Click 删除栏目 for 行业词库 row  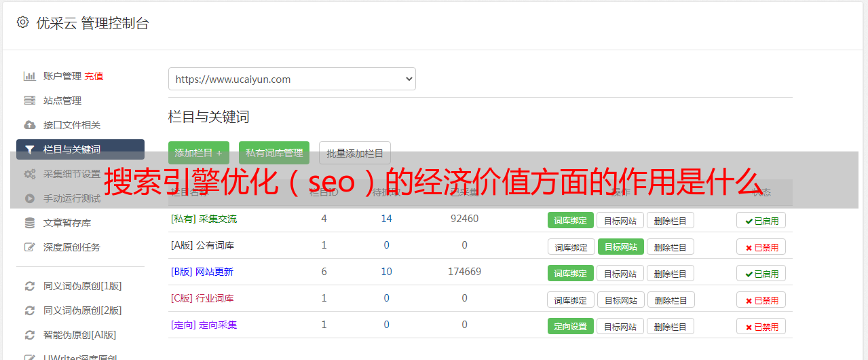click(671, 300)
